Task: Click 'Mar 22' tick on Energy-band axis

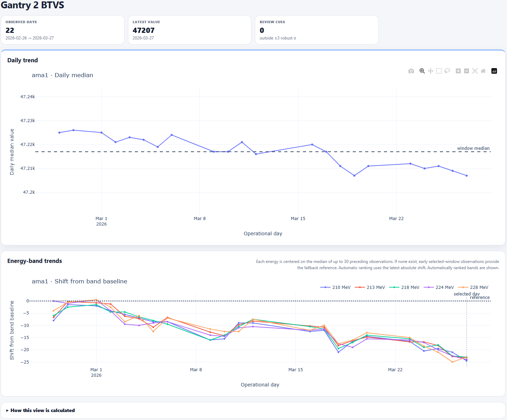Action: click(x=395, y=369)
